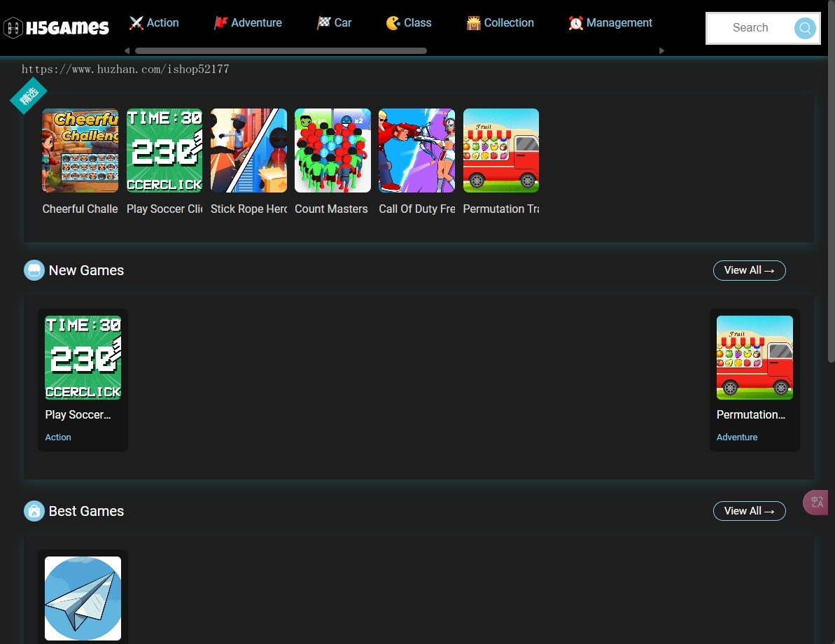This screenshot has width=835, height=644.
Task: View all Best Games
Action: point(750,511)
